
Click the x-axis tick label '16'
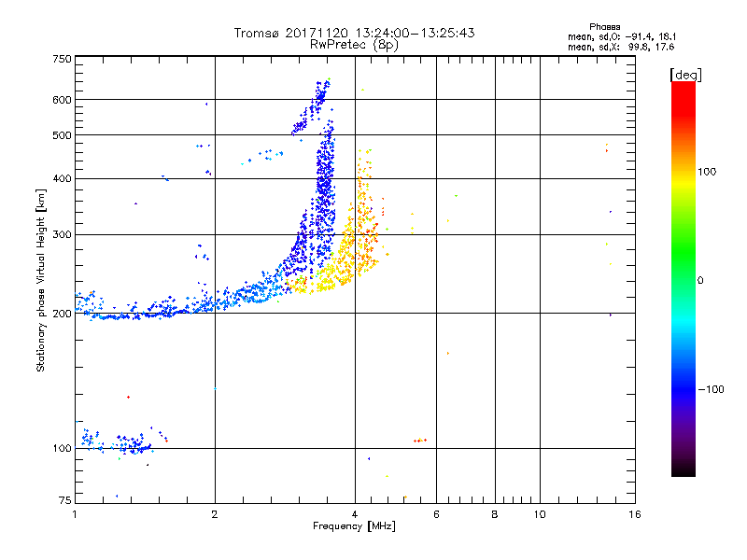pos(635,514)
